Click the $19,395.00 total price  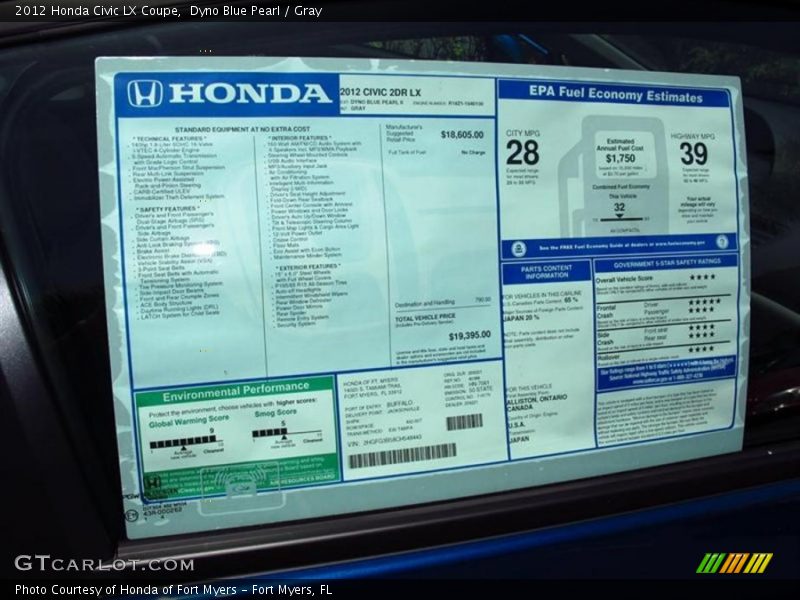tap(469, 335)
